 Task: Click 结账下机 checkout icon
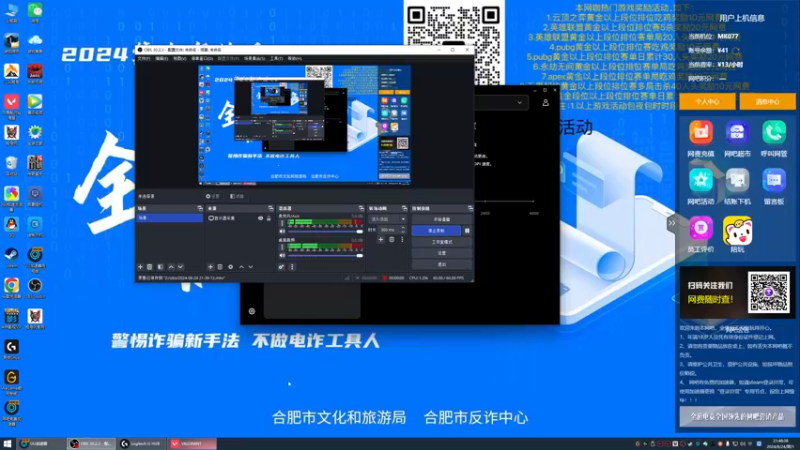(737, 181)
